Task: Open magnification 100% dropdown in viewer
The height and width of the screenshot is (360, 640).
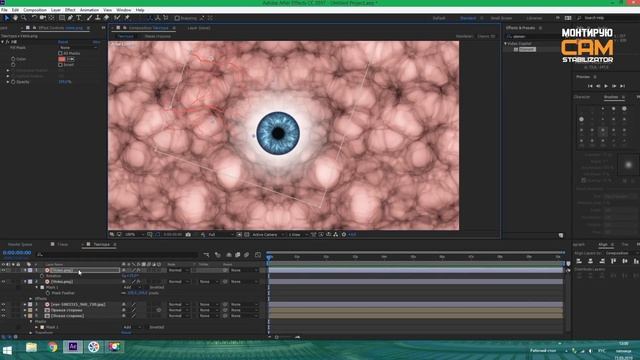Action: [134, 235]
